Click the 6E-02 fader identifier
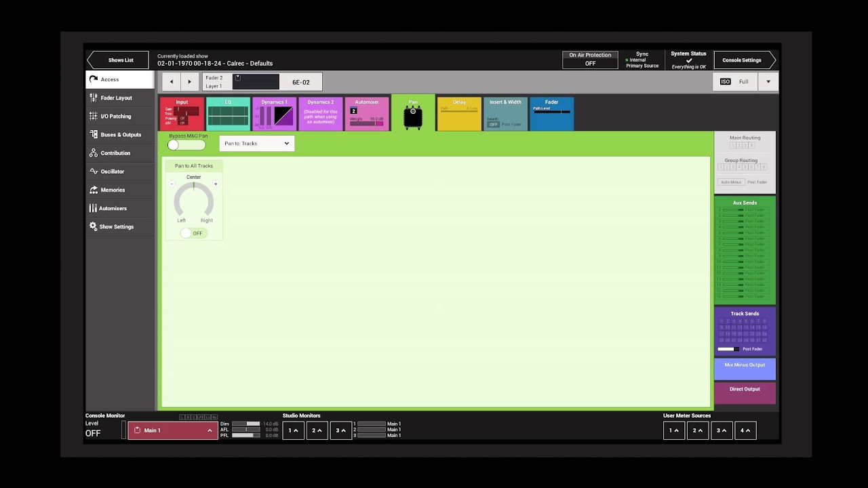 [x=301, y=82]
